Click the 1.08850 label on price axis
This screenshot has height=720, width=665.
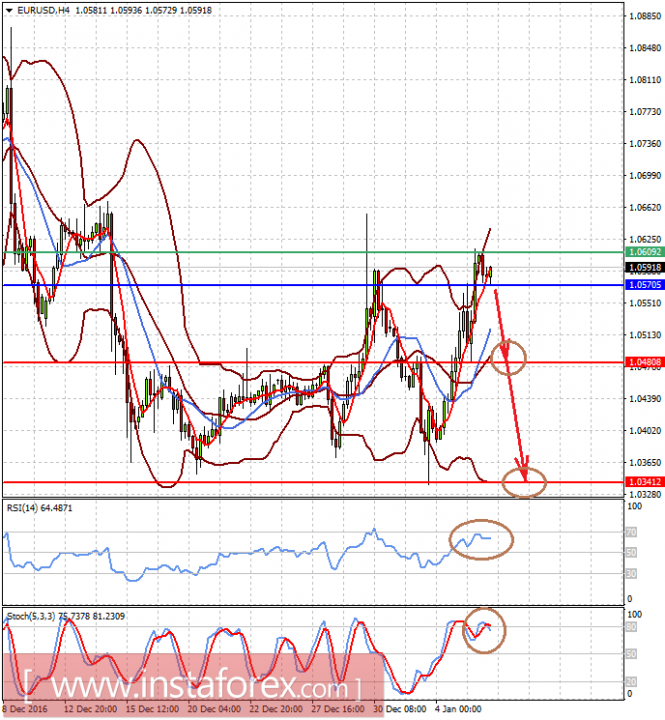click(x=643, y=17)
